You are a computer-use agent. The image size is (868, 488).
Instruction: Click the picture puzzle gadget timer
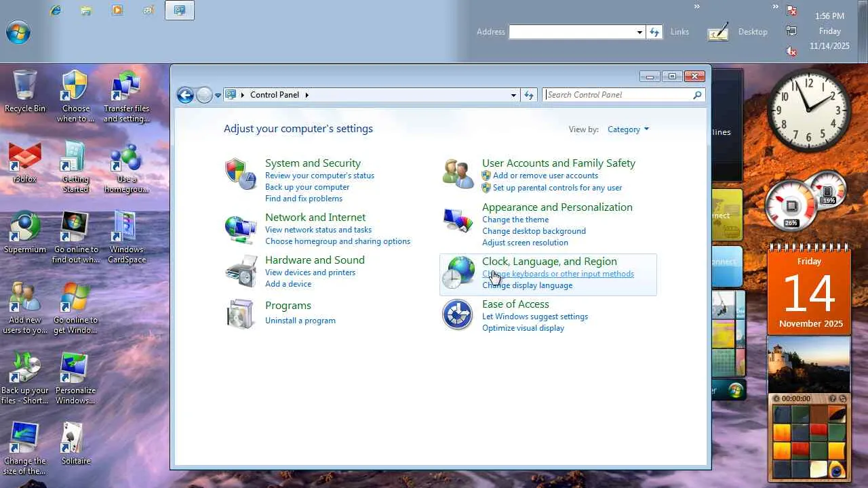(x=795, y=399)
